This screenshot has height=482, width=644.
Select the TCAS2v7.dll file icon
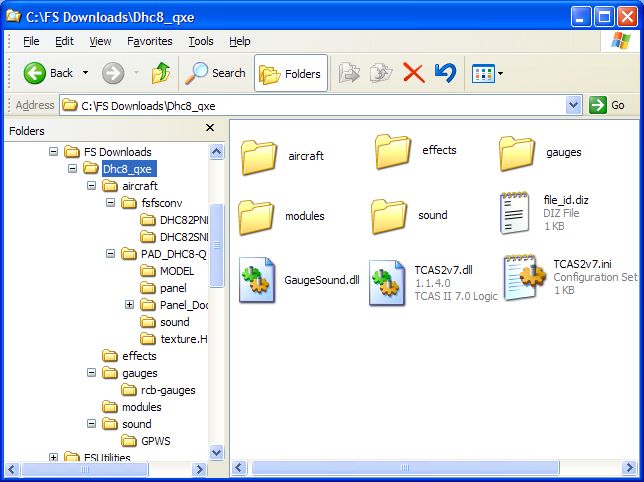[385, 281]
